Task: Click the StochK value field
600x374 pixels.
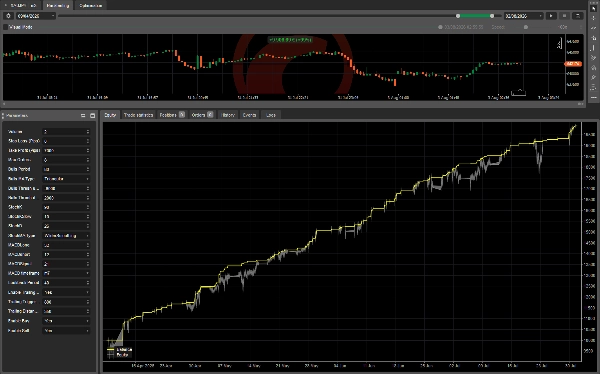Action: pos(66,207)
